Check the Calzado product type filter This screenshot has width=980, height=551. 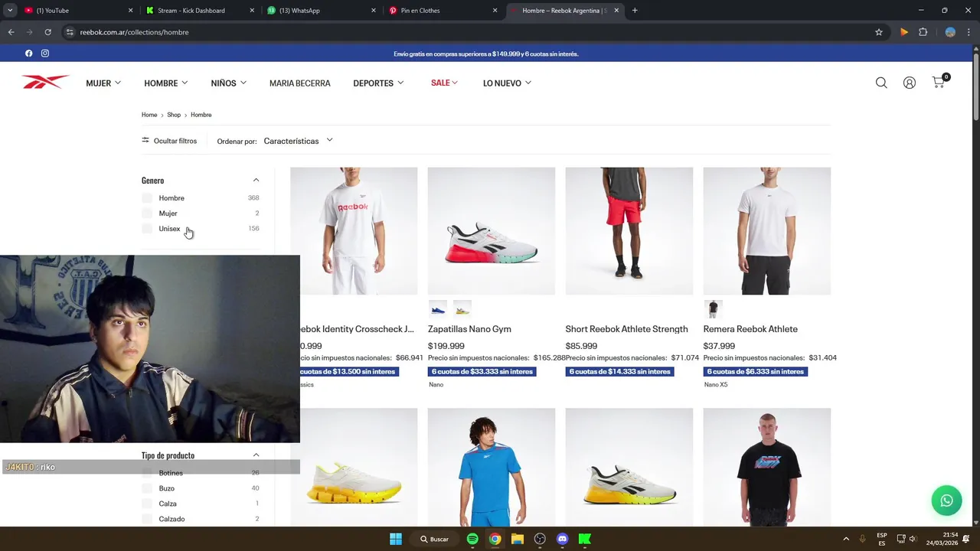147,519
